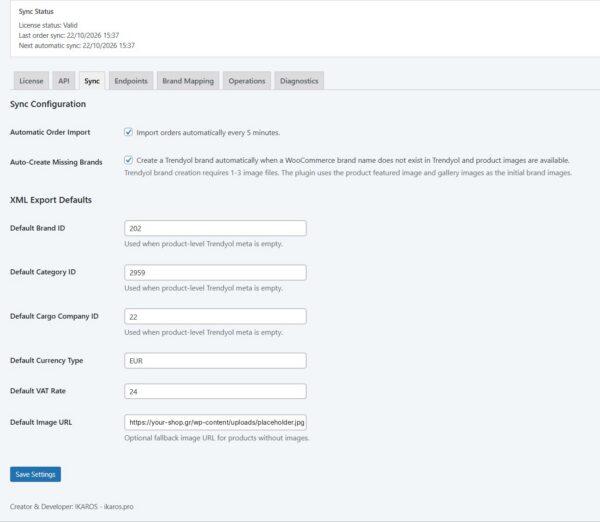Select the Sync tab
This screenshot has width=600, height=522.
tap(92, 81)
